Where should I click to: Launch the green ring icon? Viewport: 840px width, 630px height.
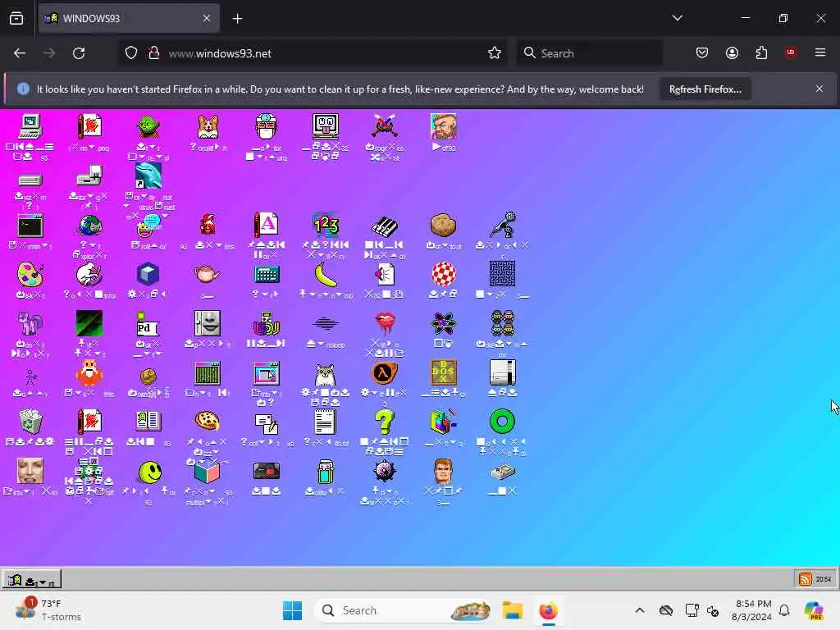pos(503,422)
